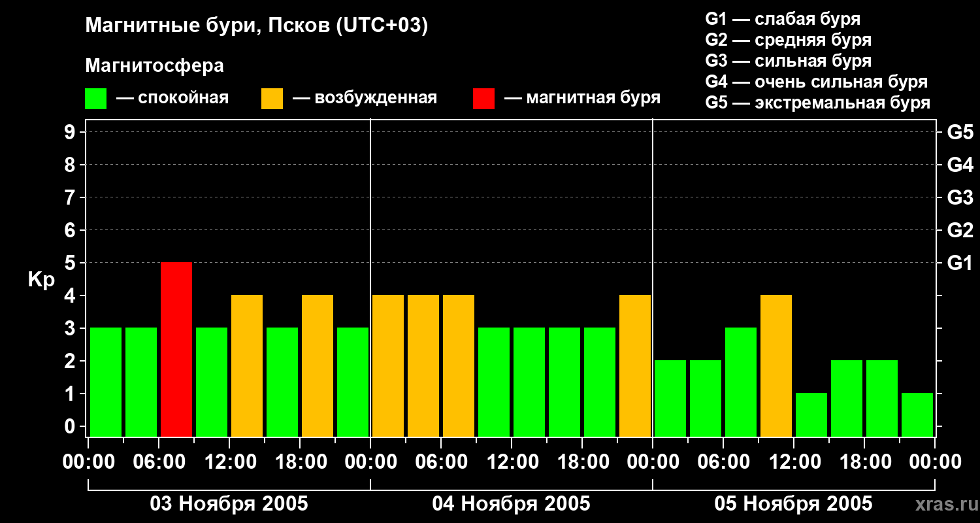Click the '— магнитная буря' legend label
The width and height of the screenshot is (980, 523).
(583, 98)
